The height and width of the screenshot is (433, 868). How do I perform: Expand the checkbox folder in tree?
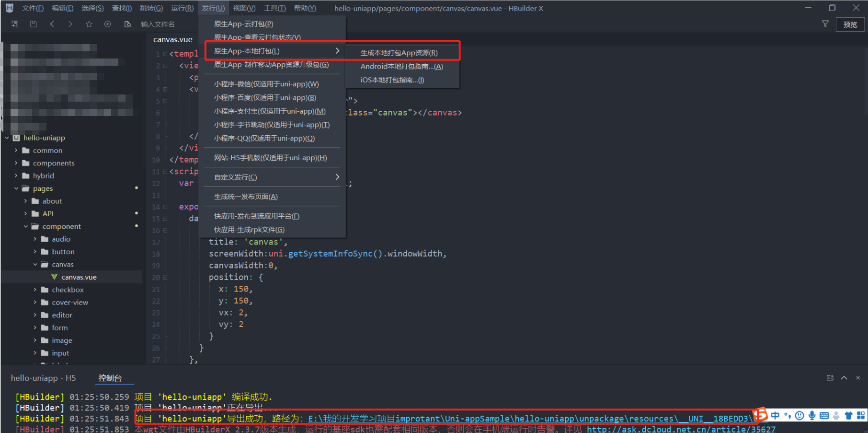click(35, 290)
